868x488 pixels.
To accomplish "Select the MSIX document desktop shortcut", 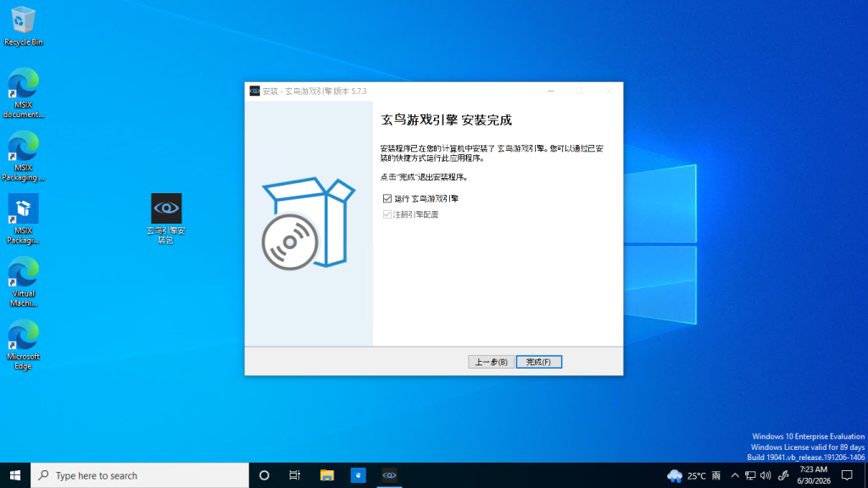I will pos(23,92).
